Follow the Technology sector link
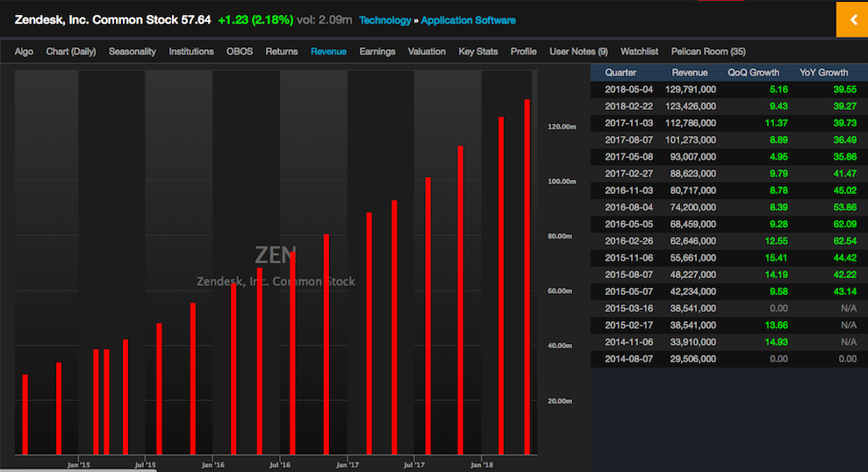 (384, 20)
